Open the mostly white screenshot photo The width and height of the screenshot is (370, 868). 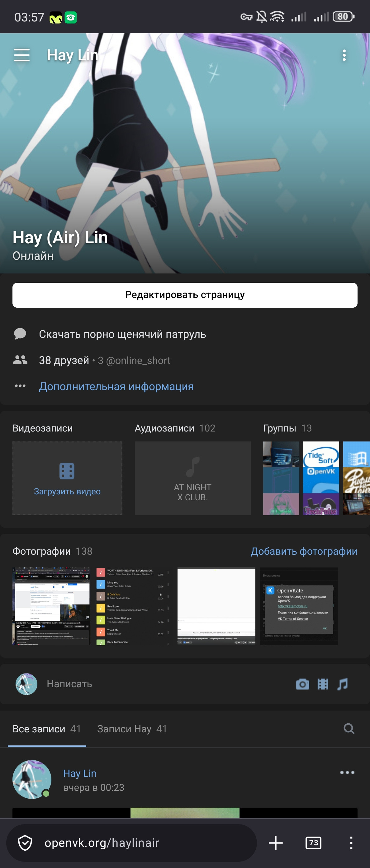[216, 606]
